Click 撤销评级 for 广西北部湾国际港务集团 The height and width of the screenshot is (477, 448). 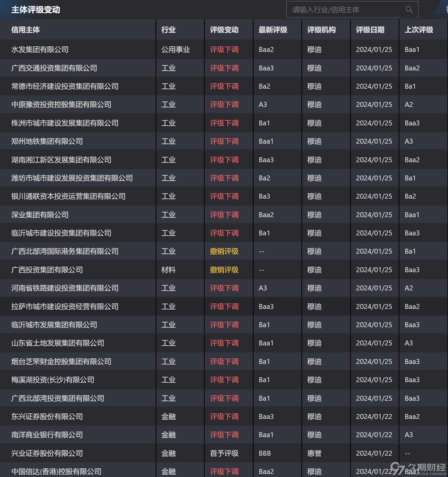click(x=224, y=251)
